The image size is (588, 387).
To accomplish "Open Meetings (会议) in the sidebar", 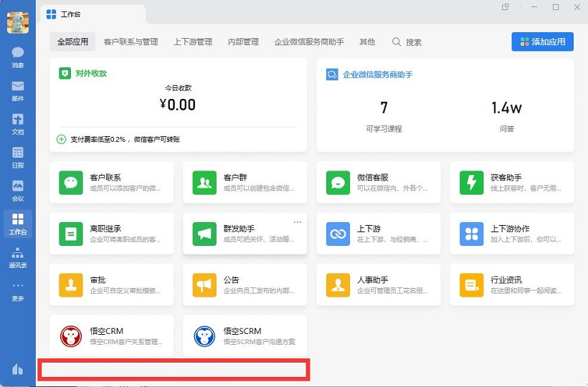I will point(18,190).
